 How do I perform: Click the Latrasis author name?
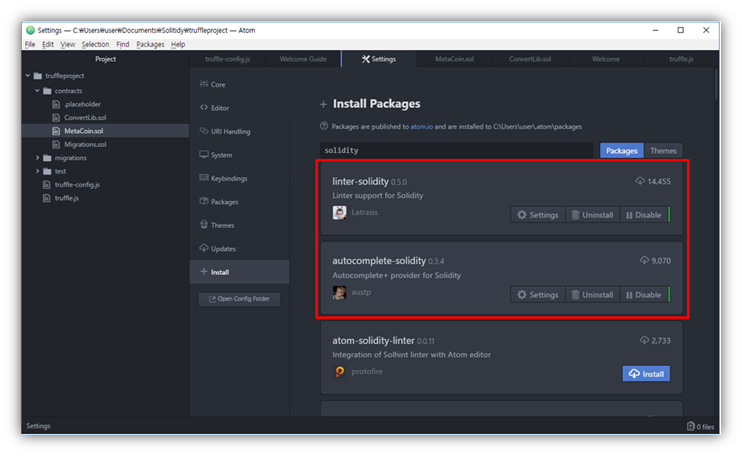364,212
